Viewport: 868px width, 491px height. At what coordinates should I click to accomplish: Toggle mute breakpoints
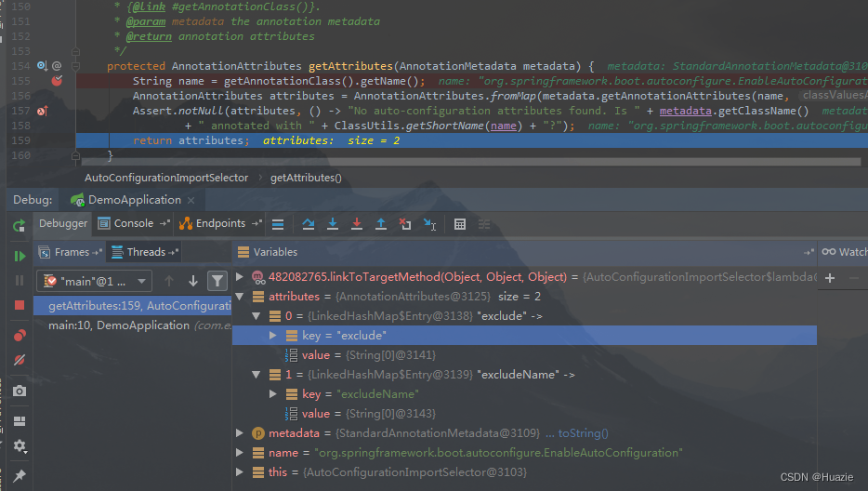pyautogui.click(x=20, y=360)
